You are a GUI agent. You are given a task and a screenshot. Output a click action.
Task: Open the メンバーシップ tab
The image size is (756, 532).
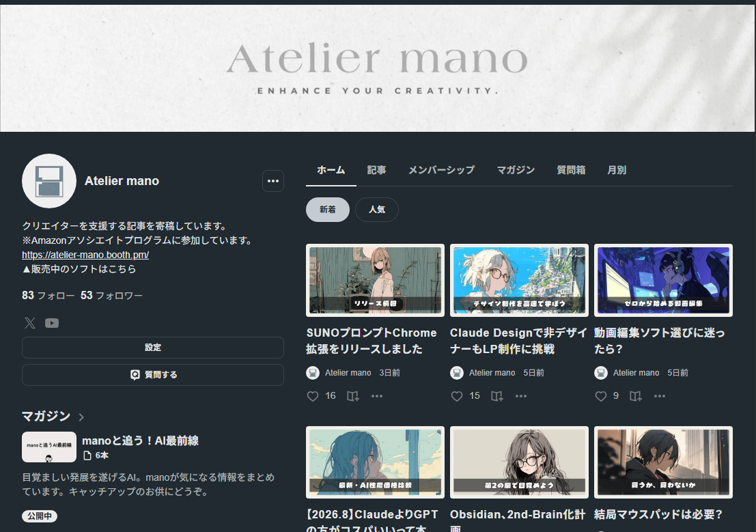tap(441, 170)
